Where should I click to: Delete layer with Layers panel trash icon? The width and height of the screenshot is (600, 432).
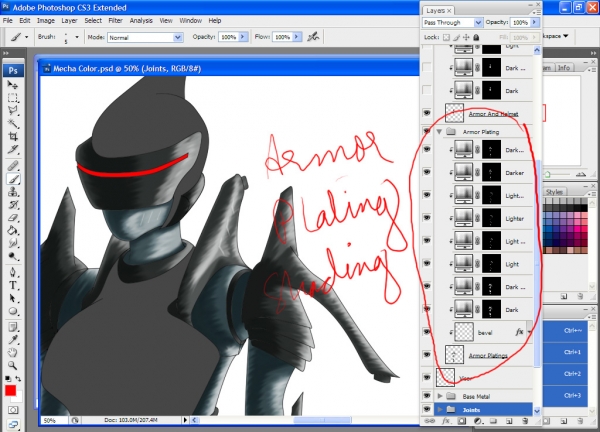[x=525, y=421]
